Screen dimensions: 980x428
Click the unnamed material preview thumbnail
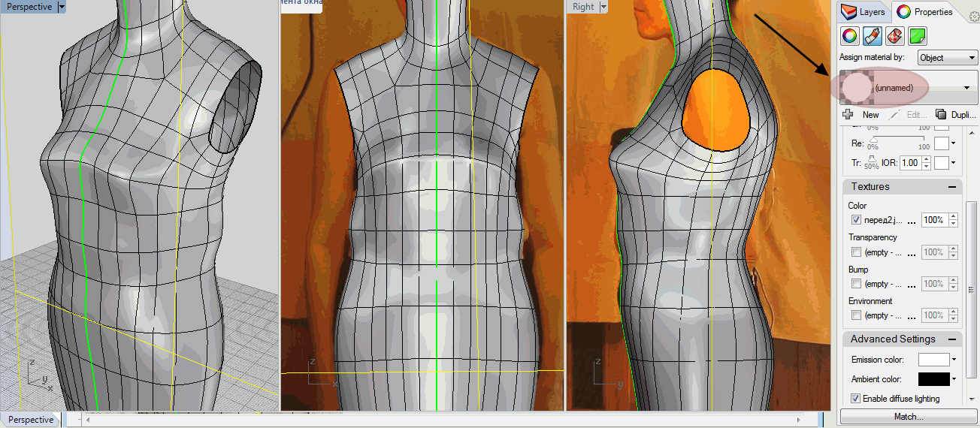pyautogui.click(x=856, y=88)
